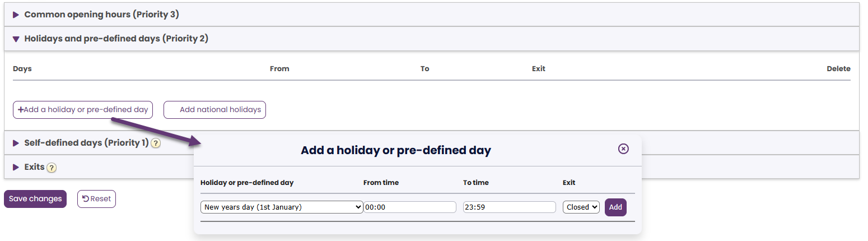Click the dialog title Add a holiday
The image size is (868, 241).
click(x=396, y=150)
